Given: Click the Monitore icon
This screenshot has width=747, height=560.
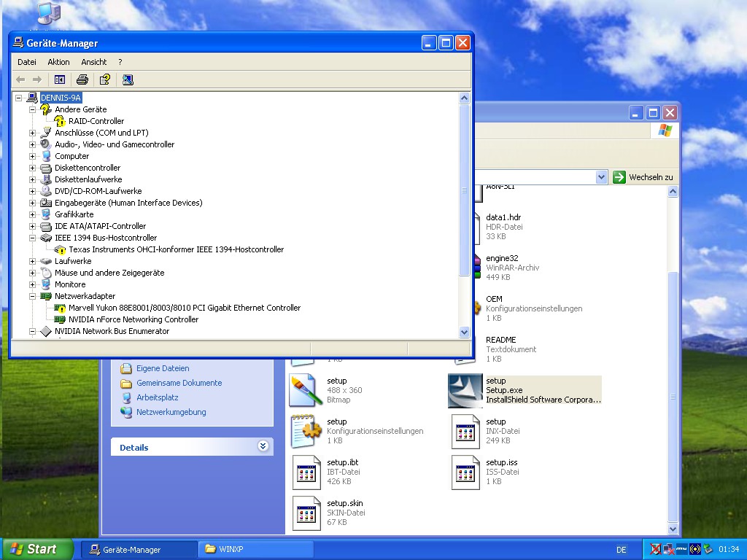Looking at the screenshot, I should tap(46, 284).
